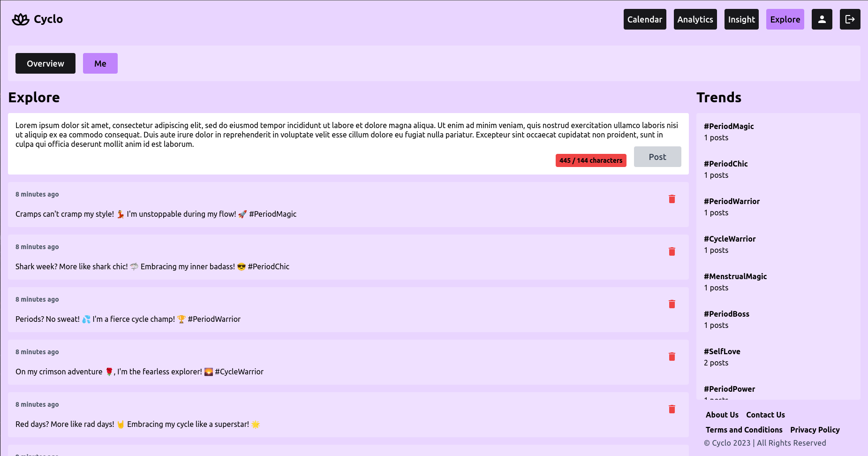The width and height of the screenshot is (868, 456).
Task: Delete the #CycleWarrior post with trash icon
Action: [x=672, y=357]
